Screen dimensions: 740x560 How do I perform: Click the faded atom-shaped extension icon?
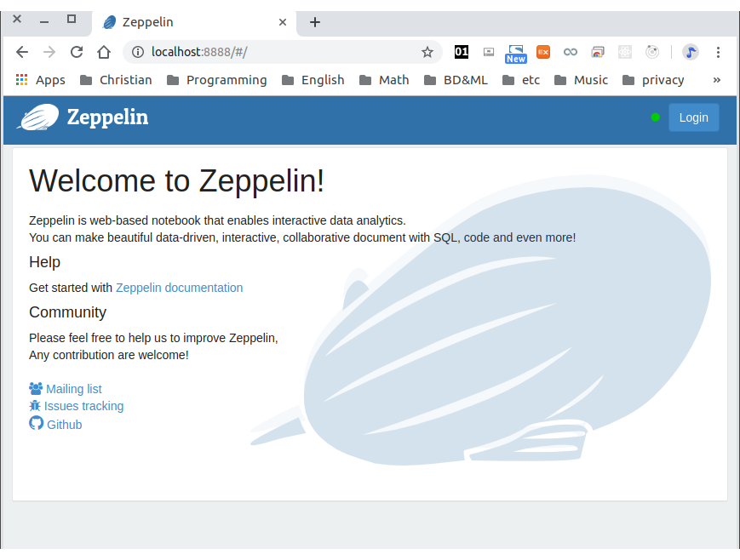click(625, 52)
